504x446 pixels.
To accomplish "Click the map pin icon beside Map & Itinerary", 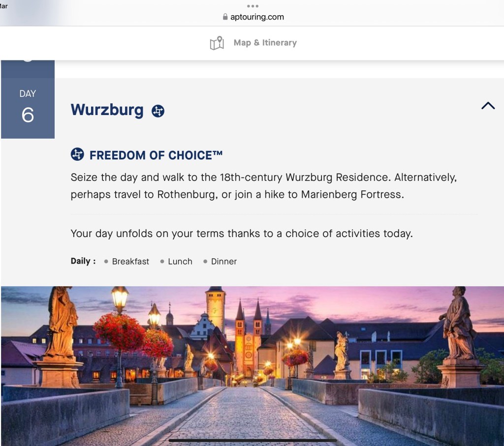I will click(217, 43).
